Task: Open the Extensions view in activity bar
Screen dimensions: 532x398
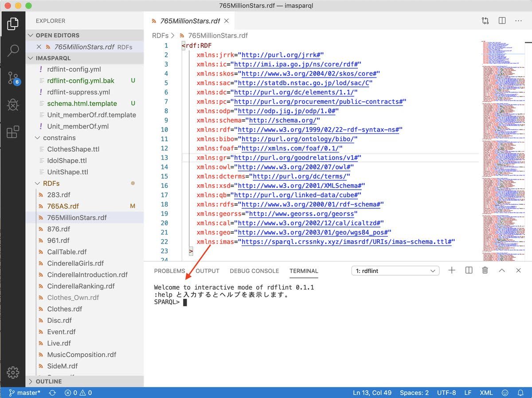Action: pos(13,132)
